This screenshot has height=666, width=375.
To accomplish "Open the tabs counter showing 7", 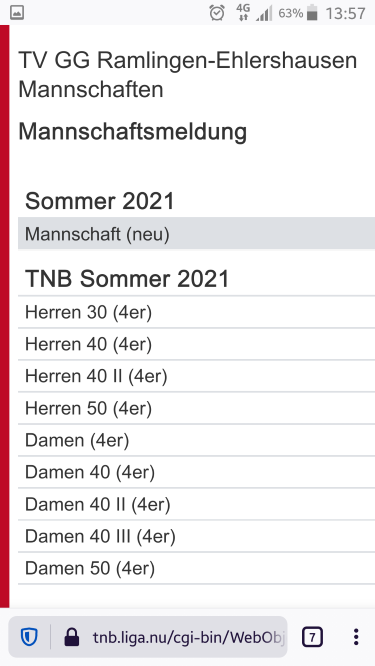I will tap(312, 637).
